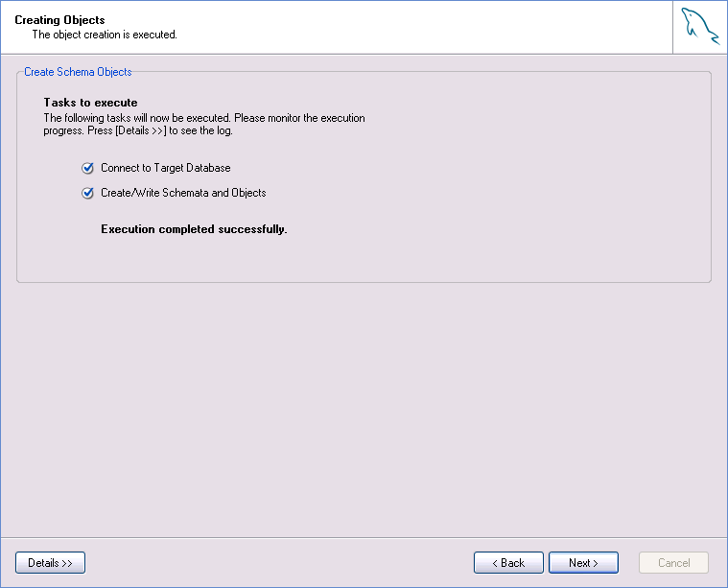Click checkmark icon beside Create/Write Schemata and Objects
This screenshot has width=728, height=588.
pyautogui.click(x=88, y=193)
